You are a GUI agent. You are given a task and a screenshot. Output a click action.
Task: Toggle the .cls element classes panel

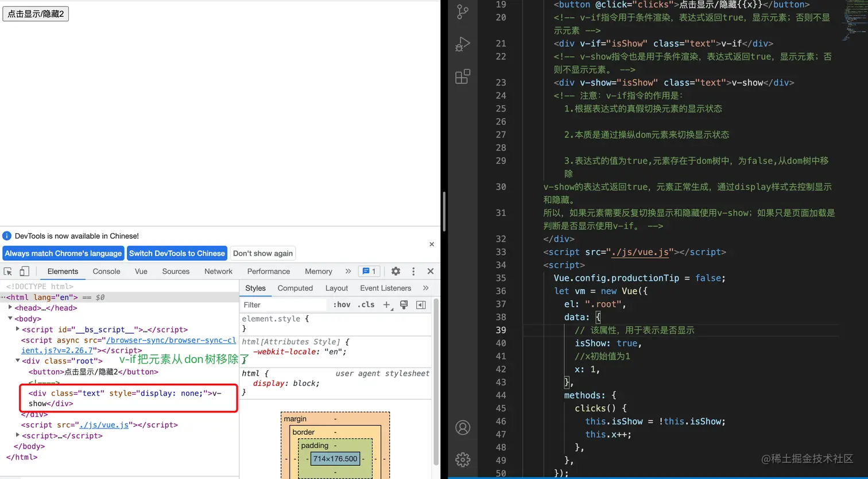(x=366, y=305)
